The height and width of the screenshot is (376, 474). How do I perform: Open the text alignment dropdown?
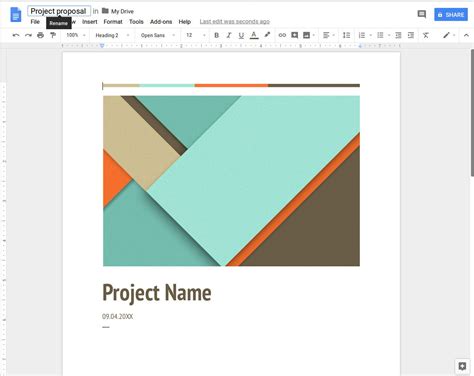click(x=328, y=35)
